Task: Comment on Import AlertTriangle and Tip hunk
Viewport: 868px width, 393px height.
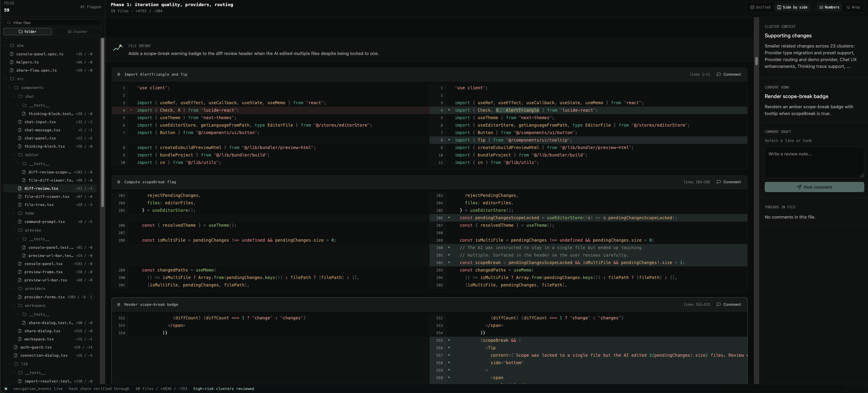Action: (x=729, y=74)
